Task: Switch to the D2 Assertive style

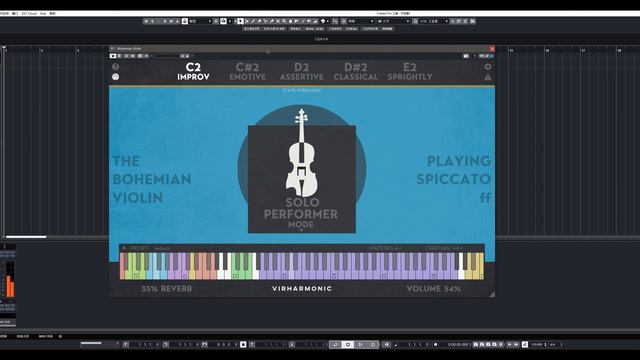Action: (x=302, y=71)
